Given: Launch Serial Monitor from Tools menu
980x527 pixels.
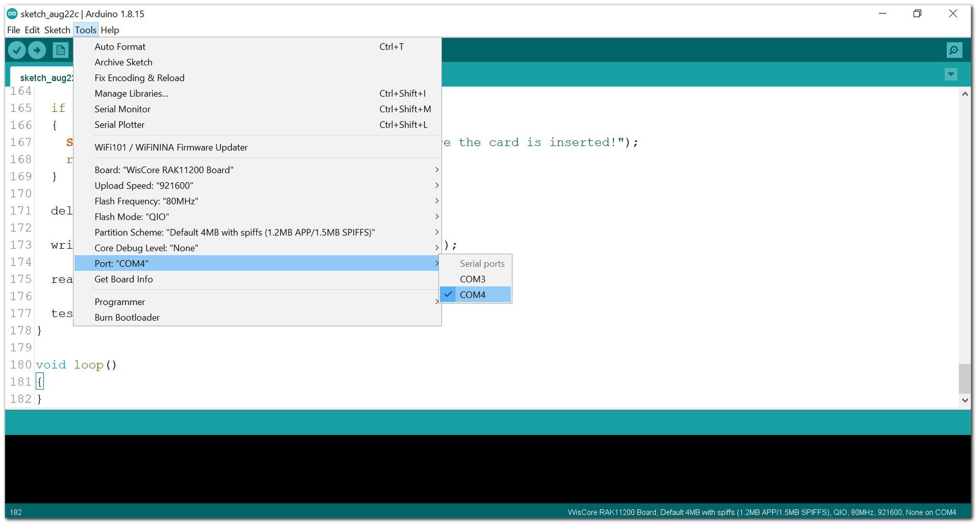Looking at the screenshot, I should (x=257, y=109).
